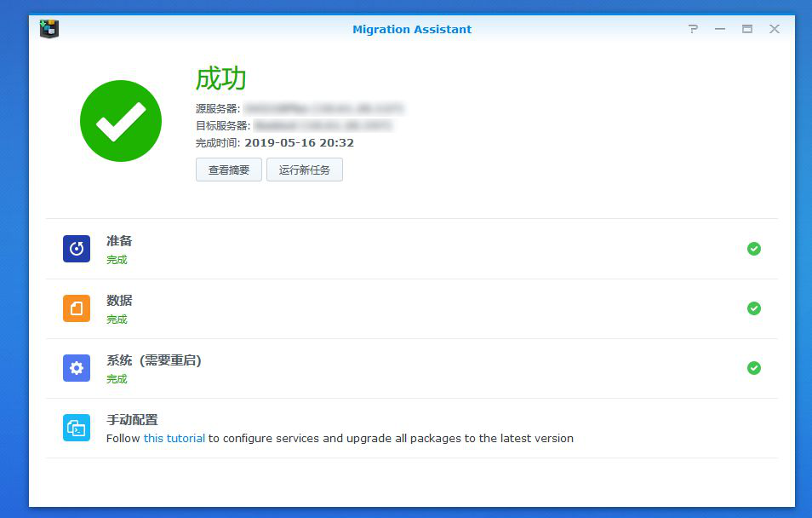Click the cyan 手动配置 (Manual Configuration) icon
This screenshot has width=812, height=518.
(x=76, y=428)
